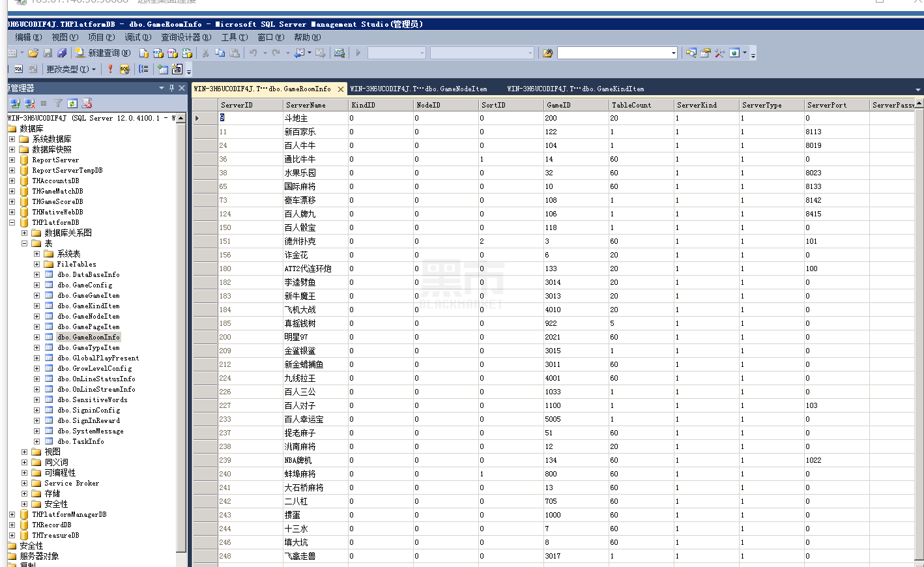Viewport: 924px width, 567px height.
Task: Open the Tools (工具) menu
Action: [x=234, y=37]
